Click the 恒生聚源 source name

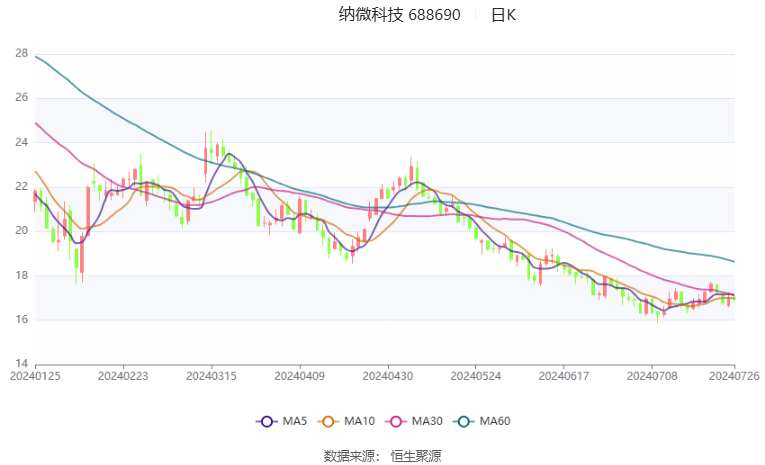coord(416,456)
